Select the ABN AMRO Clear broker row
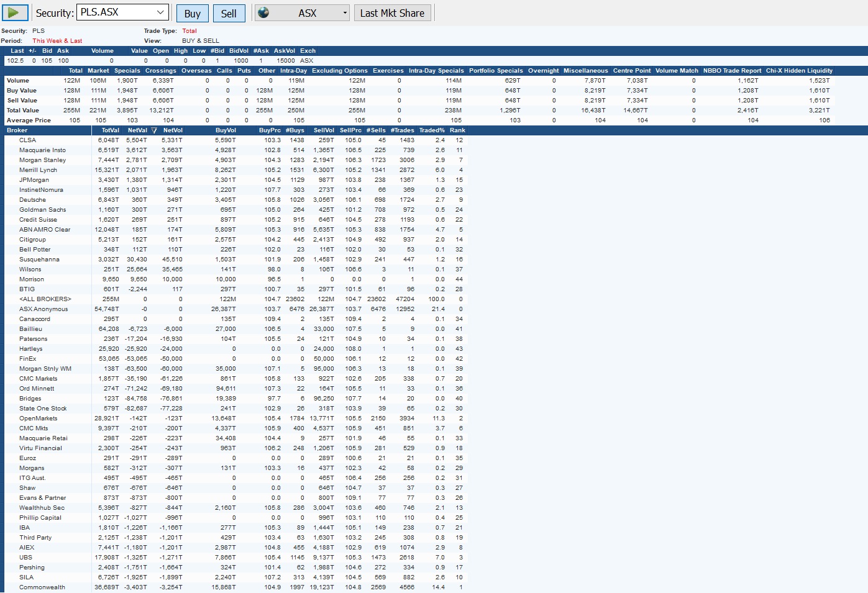This screenshot has height=593, width=868. (x=235, y=230)
